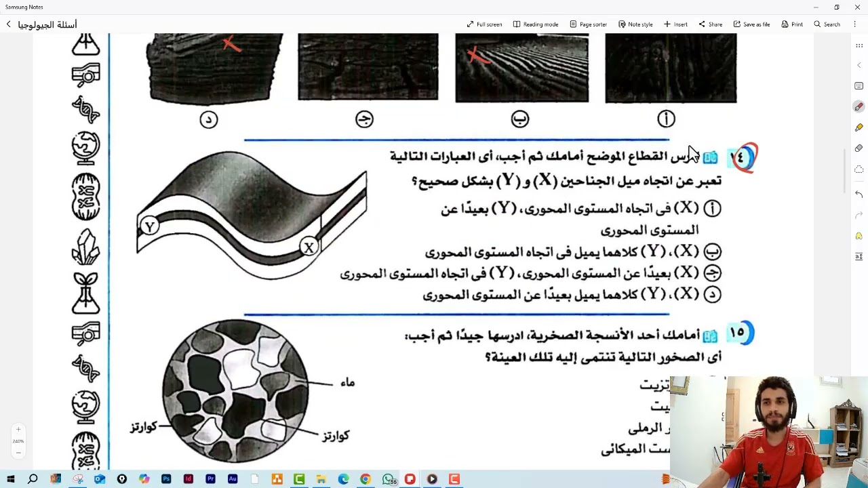868x488 pixels.
Task: Open File Explorer from the taskbar
Action: (321, 479)
